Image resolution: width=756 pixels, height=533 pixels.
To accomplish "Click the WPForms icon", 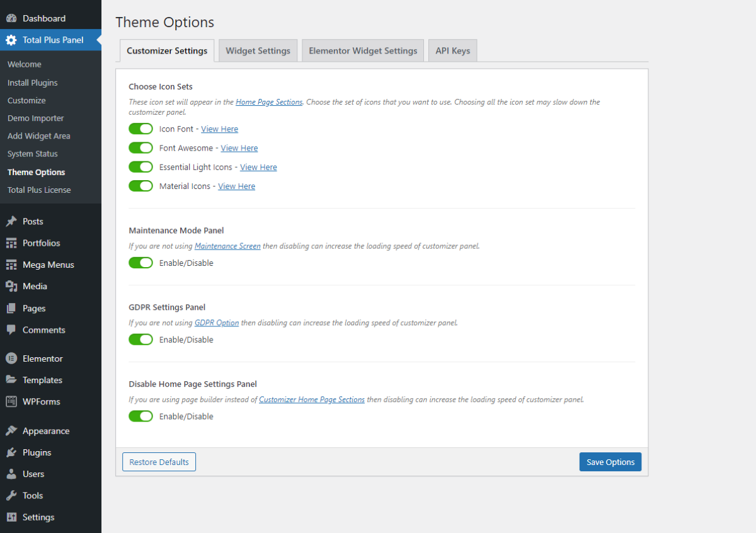I will pos(11,401).
